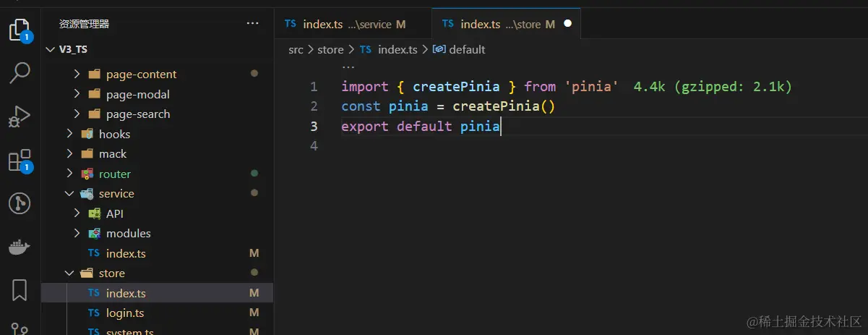
Task: Expand the page-search folder
Action: coord(78,114)
